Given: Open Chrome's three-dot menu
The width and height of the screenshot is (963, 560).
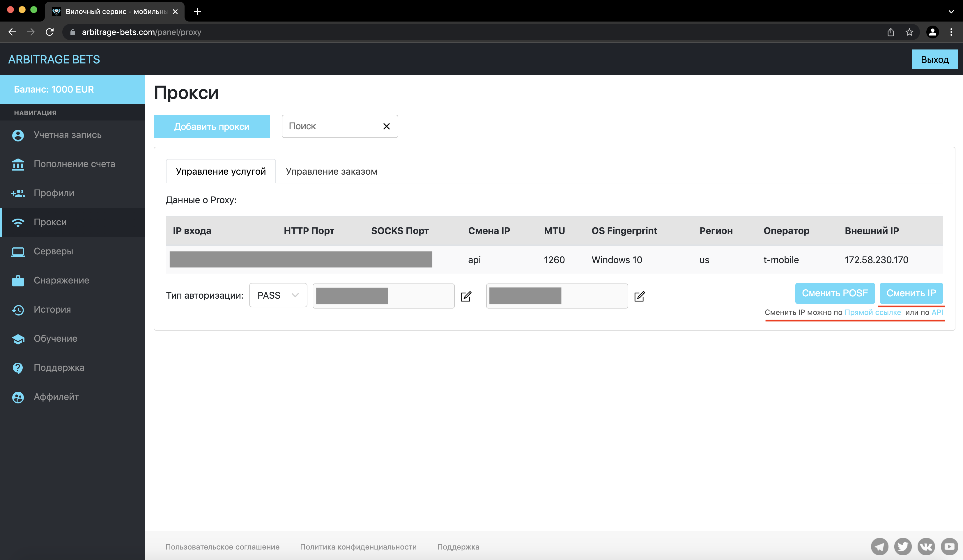Looking at the screenshot, I should coord(951,32).
